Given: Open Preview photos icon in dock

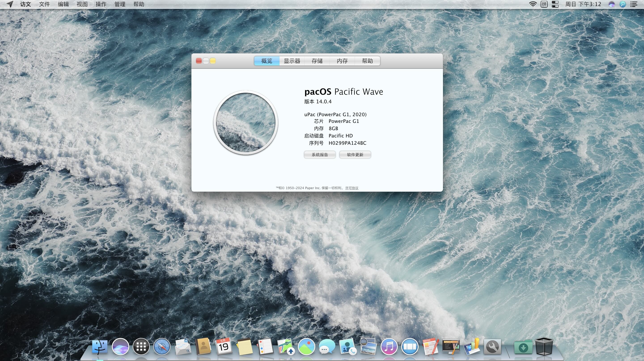Looking at the screenshot, I should pyautogui.click(x=368, y=346).
